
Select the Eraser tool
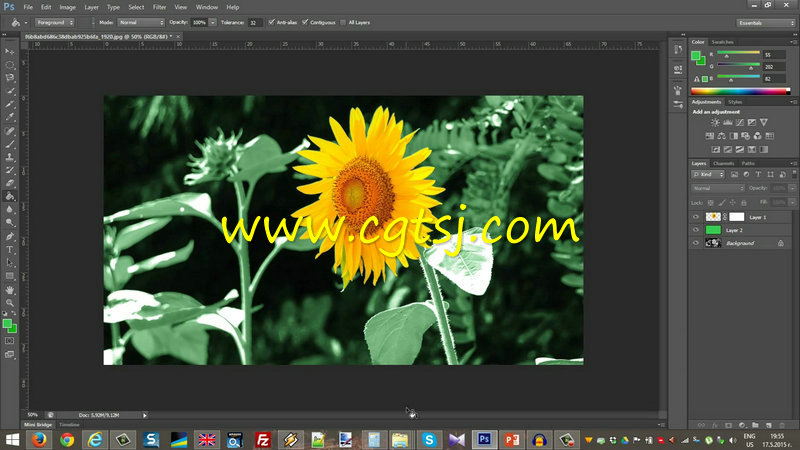point(10,183)
